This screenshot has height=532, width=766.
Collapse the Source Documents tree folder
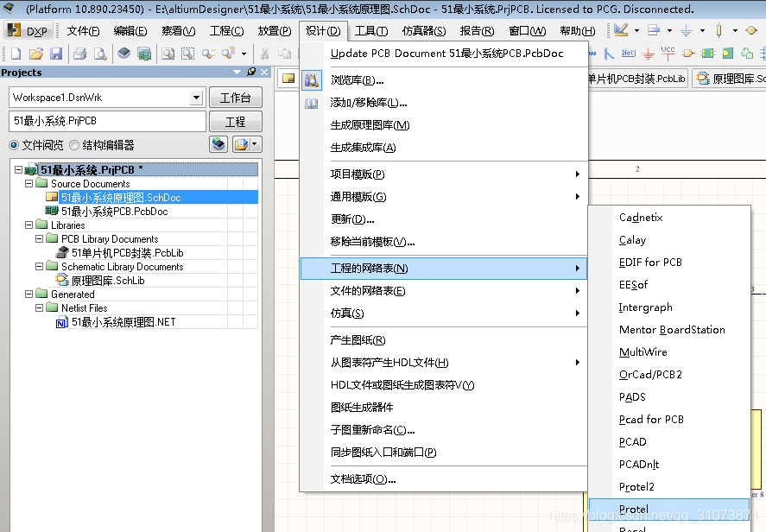click(x=29, y=184)
